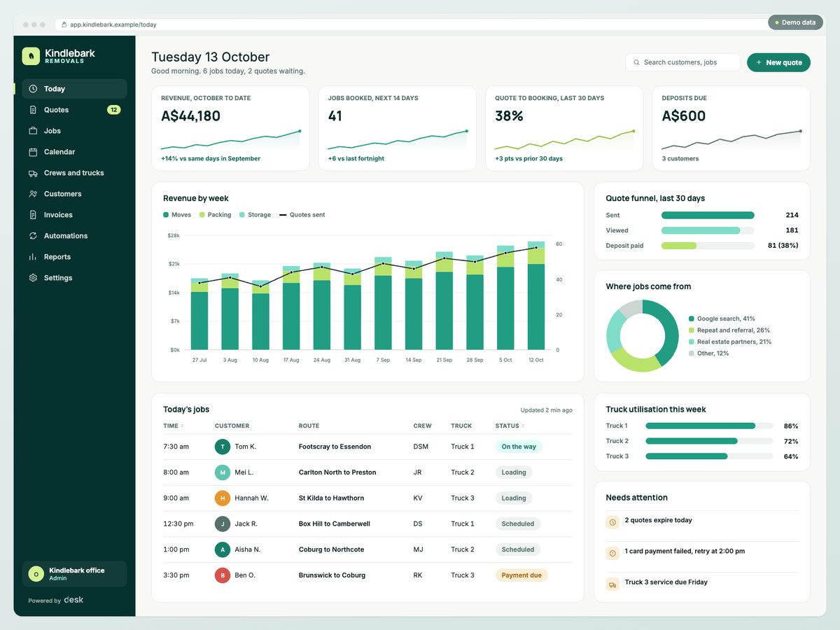Open Calendar from the sidebar
840x630 pixels.
coord(74,152)
